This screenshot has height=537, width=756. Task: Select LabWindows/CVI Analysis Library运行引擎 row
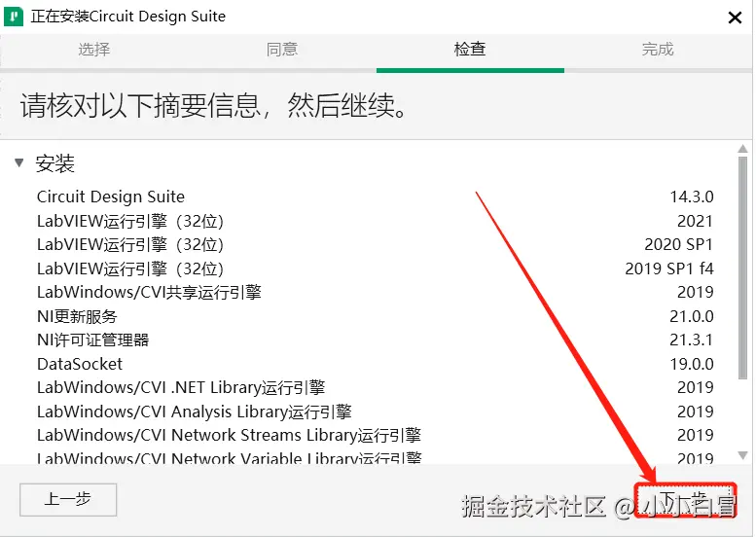(376, 412)
